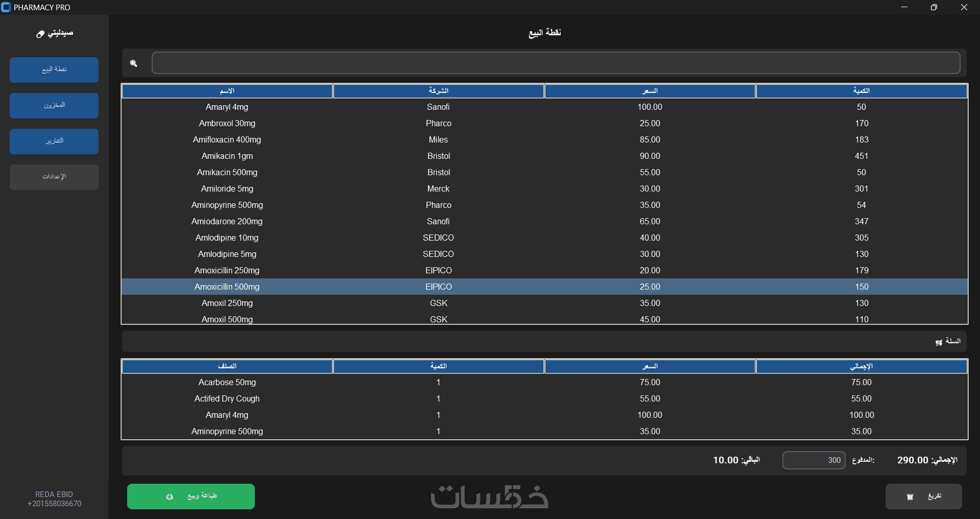
Task: Click quantity 451 in Amikacin 1gm row
Action: point(862,156)
